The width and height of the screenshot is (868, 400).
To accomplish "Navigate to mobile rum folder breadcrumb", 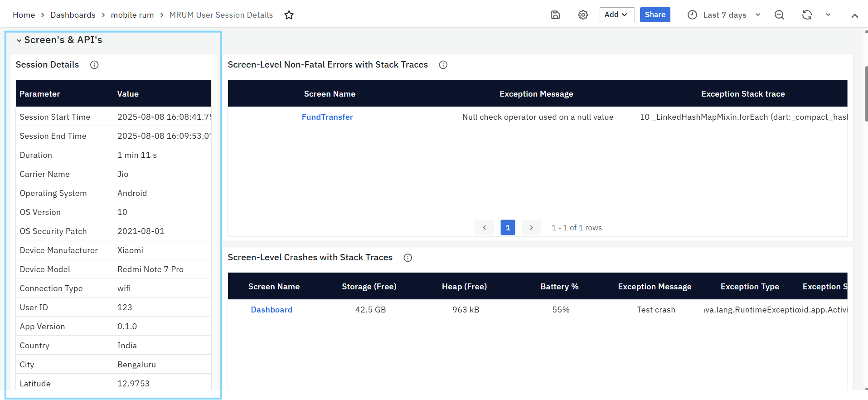I will click(x=132, y=15).
